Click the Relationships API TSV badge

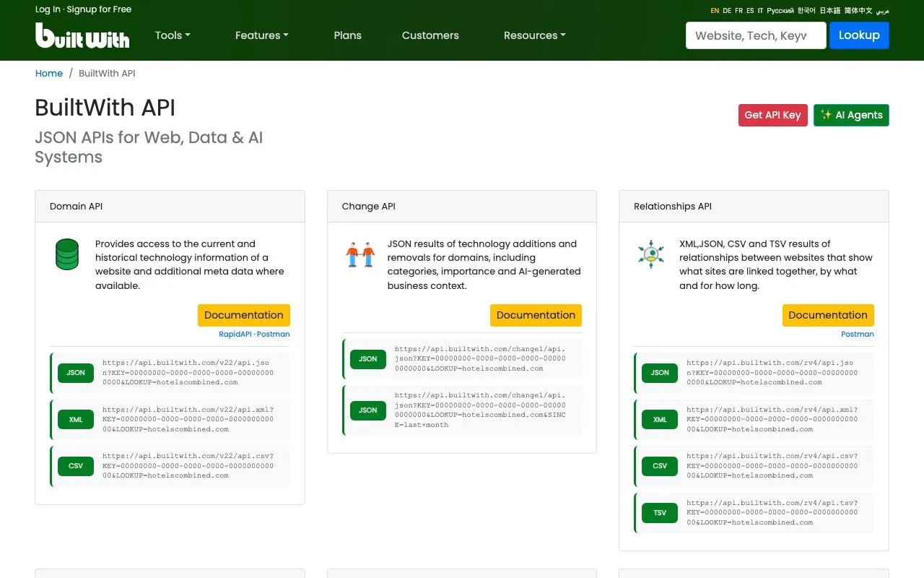coord(660,513)
